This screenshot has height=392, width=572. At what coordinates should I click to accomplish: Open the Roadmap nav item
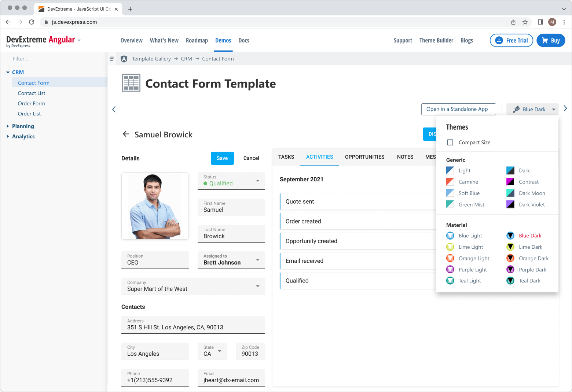click(x=197, y=40)
